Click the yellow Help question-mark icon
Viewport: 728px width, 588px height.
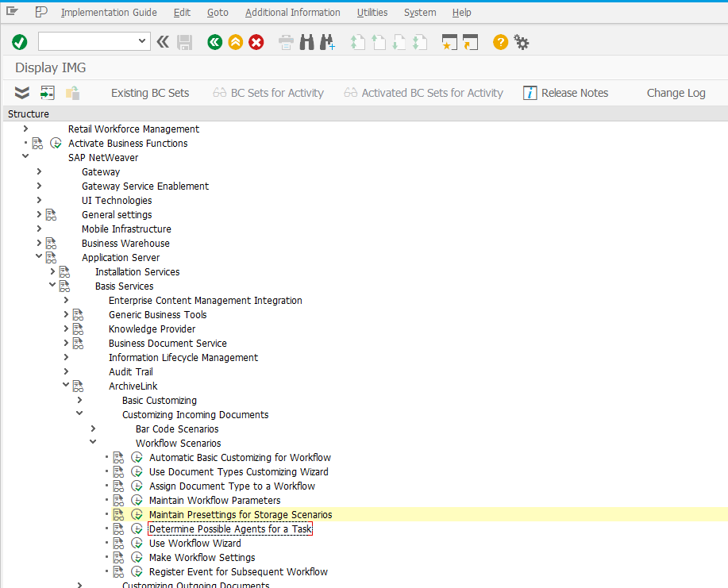[x=500, y=42]
